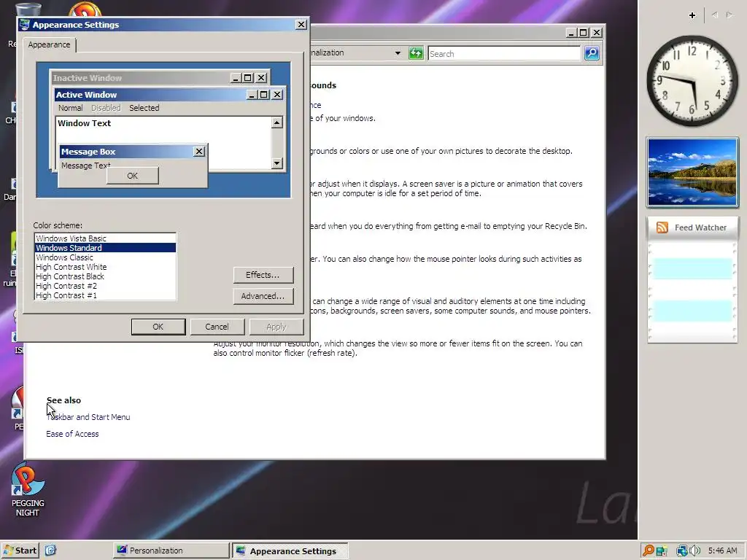The height and width of the screenshot is (560, 747).
Task: Click scroll-up arrow in preview window
Action: 276,122
